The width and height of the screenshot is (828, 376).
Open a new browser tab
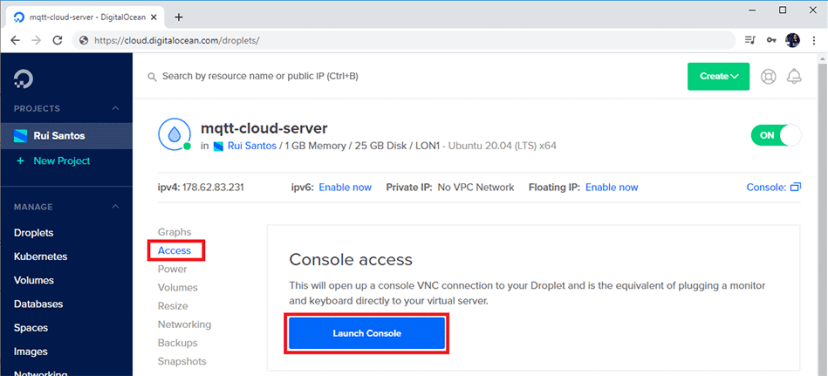pyautogui.click(x=178, y=17)
